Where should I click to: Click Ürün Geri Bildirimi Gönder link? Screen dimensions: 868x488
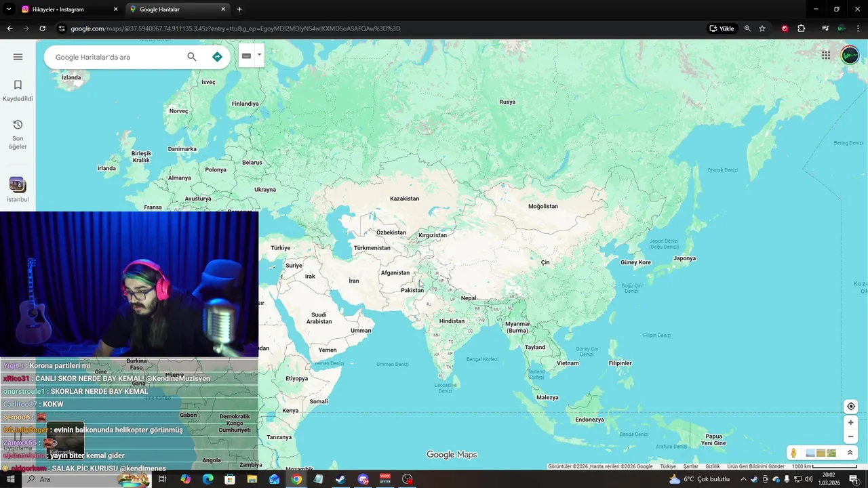(x=755, y=466)
